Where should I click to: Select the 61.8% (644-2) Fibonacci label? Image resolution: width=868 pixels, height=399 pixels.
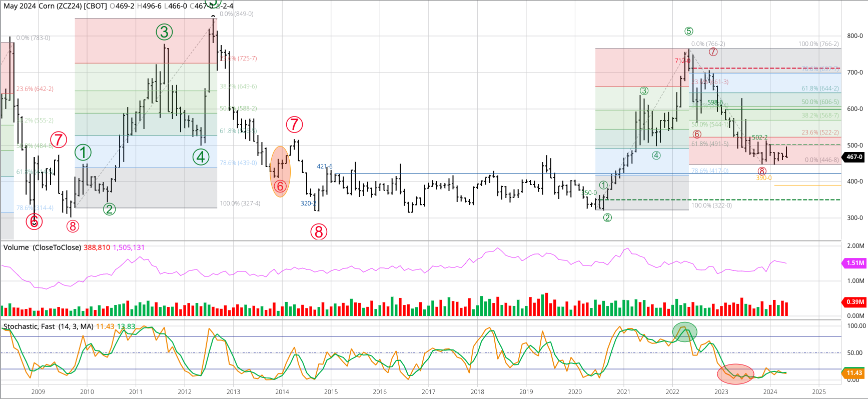click(820, 88)
